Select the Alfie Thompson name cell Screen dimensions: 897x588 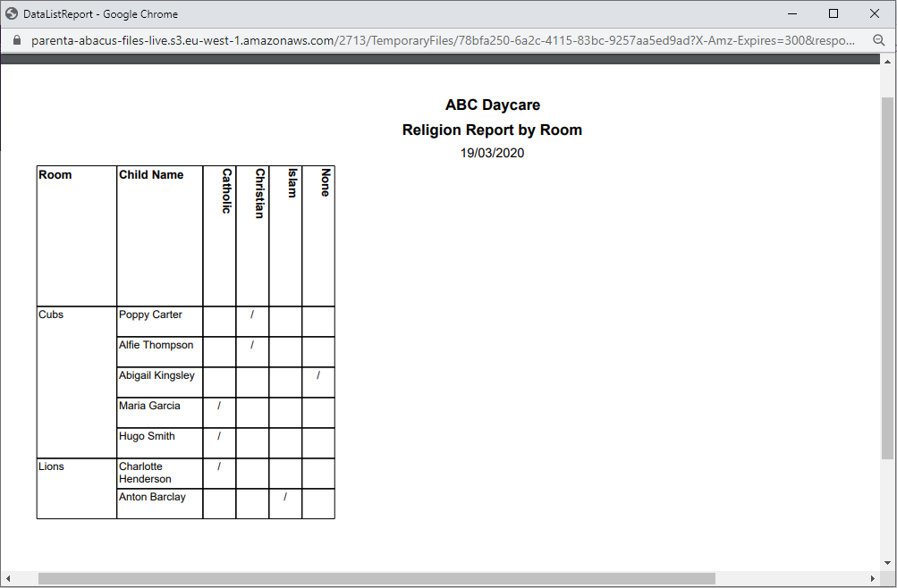pos(159,352)
